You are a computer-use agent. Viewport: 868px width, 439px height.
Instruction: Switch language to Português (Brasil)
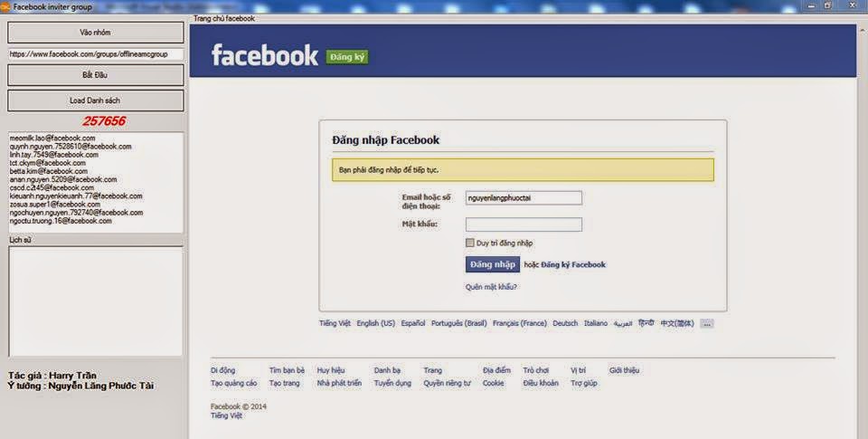point(459,323)
